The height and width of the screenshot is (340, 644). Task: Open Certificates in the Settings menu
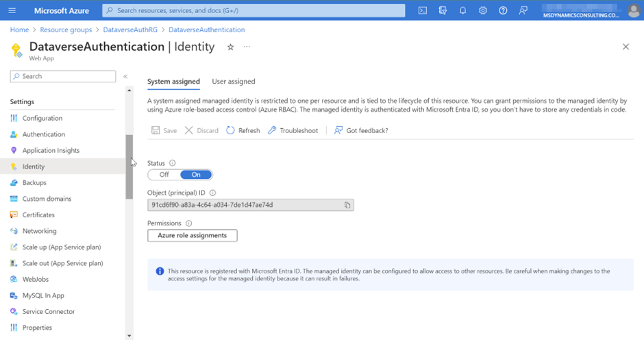38,215
